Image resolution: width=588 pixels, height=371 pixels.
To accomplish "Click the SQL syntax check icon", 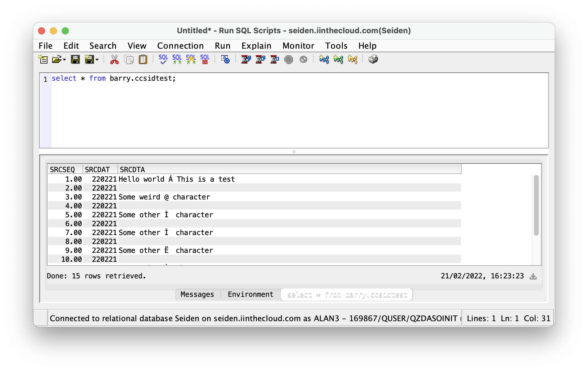I will (x=163, y=59).
